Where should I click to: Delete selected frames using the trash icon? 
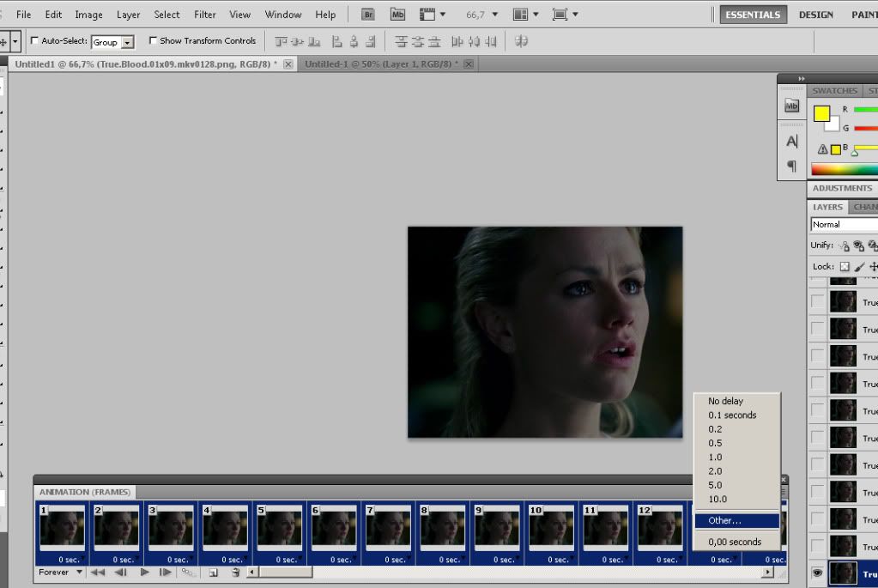(x=234, y=573)
